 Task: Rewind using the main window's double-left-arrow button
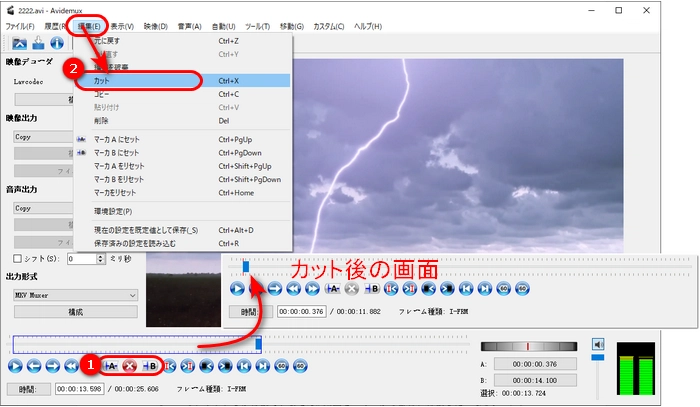coord(71,366)
